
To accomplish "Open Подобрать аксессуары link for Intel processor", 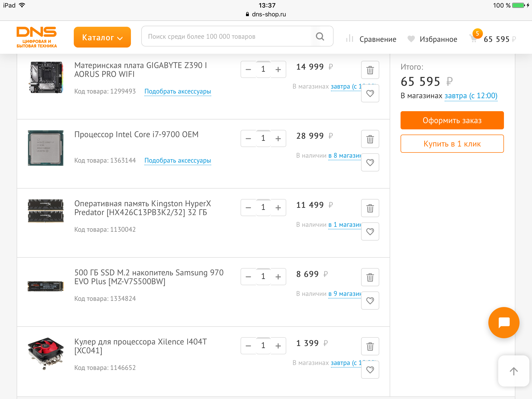I will click(178, 161).
